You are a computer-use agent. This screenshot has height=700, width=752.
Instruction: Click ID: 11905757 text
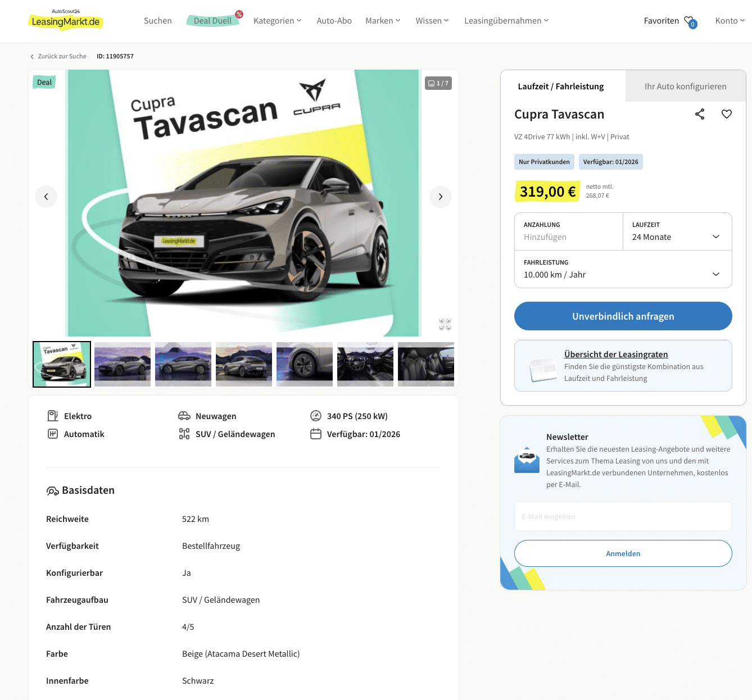[115, 56]
